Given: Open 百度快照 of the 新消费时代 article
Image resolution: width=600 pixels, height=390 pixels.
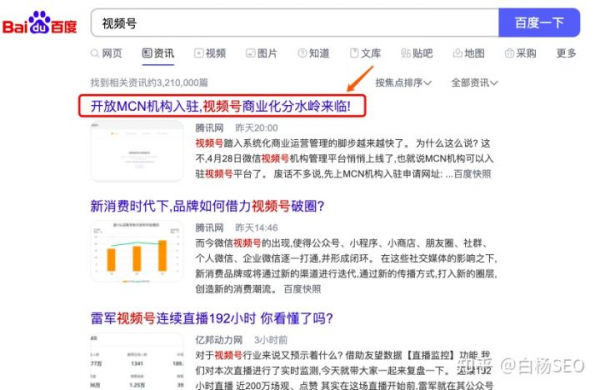Looking at the screenshot, I should point(302,289).
